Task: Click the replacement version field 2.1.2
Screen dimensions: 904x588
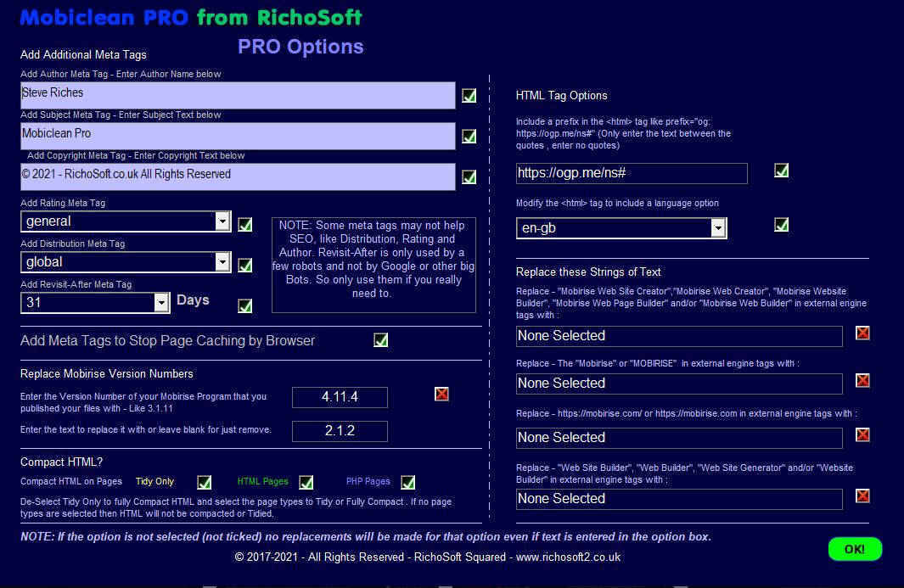Action: pyautogui.click(x=340, y=431)
